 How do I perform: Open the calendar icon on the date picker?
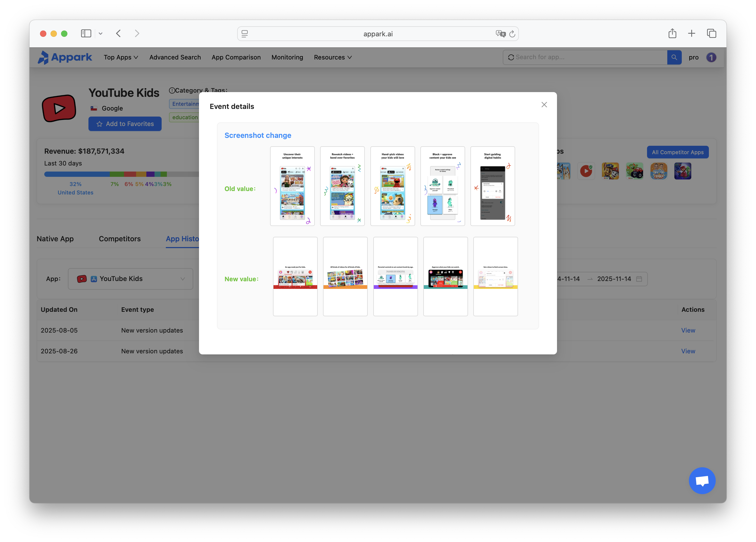[639, 279]
